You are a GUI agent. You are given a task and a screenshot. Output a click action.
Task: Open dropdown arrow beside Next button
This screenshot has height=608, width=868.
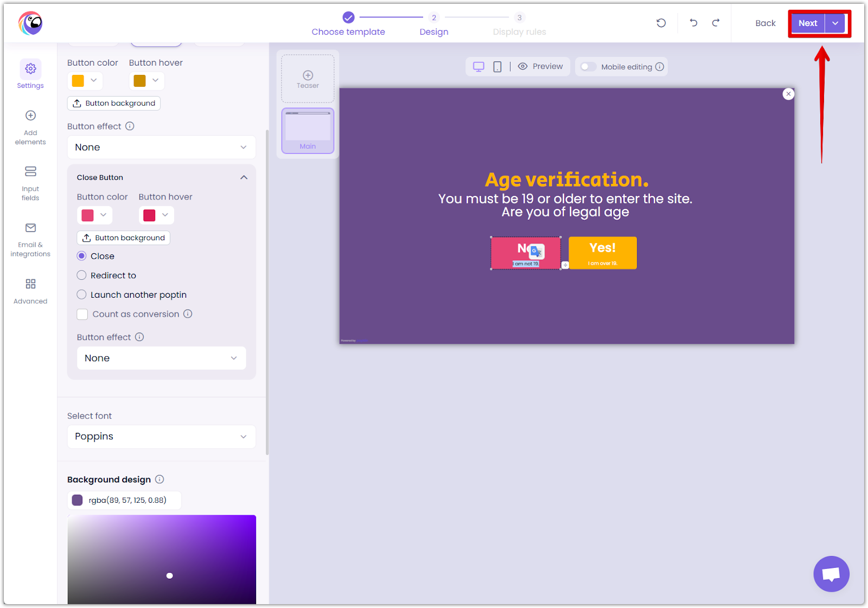[x=835, y=23]
